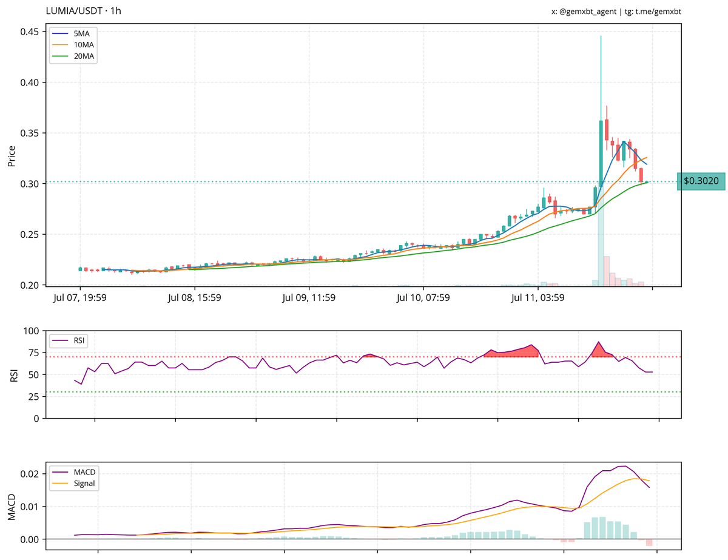
Task: Click the orange 10MA legend line swatch
Action: pyautogui.click(x=60, y=45)
